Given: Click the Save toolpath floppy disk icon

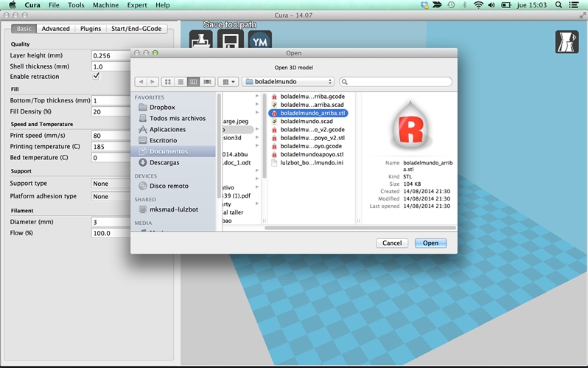Looking at the screenshot, I should [x=230, y=42].
